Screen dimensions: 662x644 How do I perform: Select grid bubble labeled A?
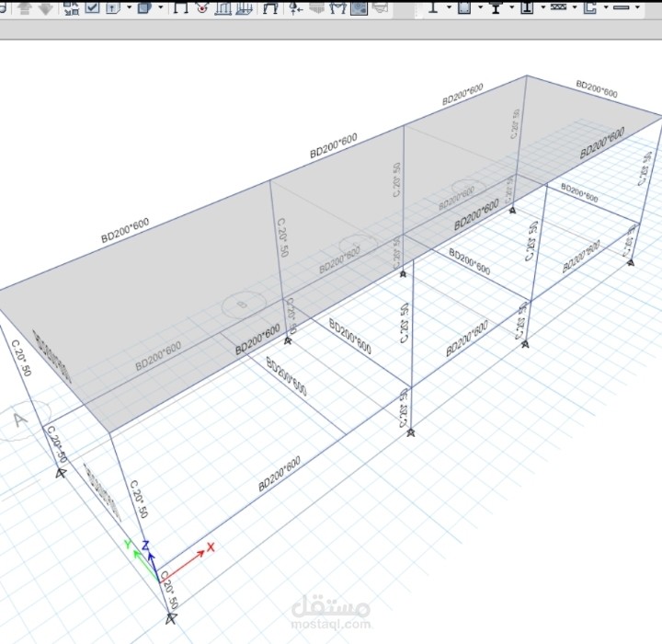20,420
